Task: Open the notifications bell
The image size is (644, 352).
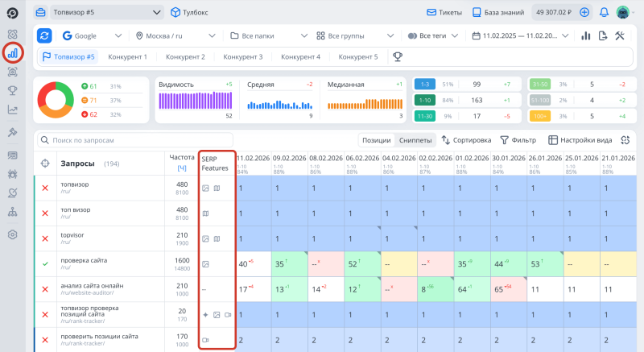Action: [604, 13]
